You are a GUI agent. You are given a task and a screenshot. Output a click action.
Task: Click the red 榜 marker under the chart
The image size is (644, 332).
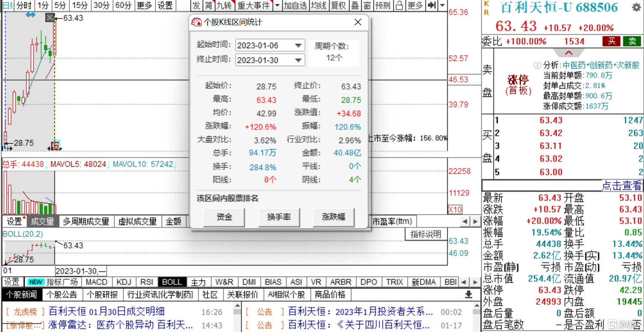55,146
